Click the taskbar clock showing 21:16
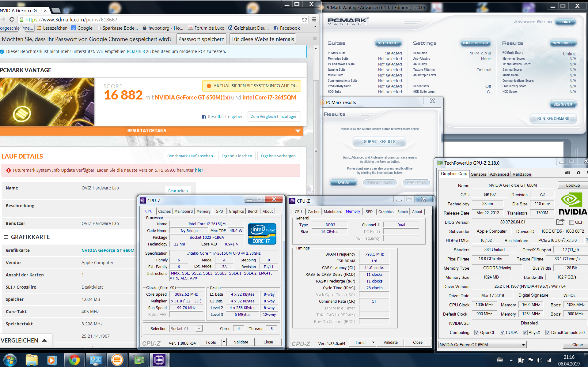The width and height of the screenshot is (588, 367). click(x=569, y=357)
